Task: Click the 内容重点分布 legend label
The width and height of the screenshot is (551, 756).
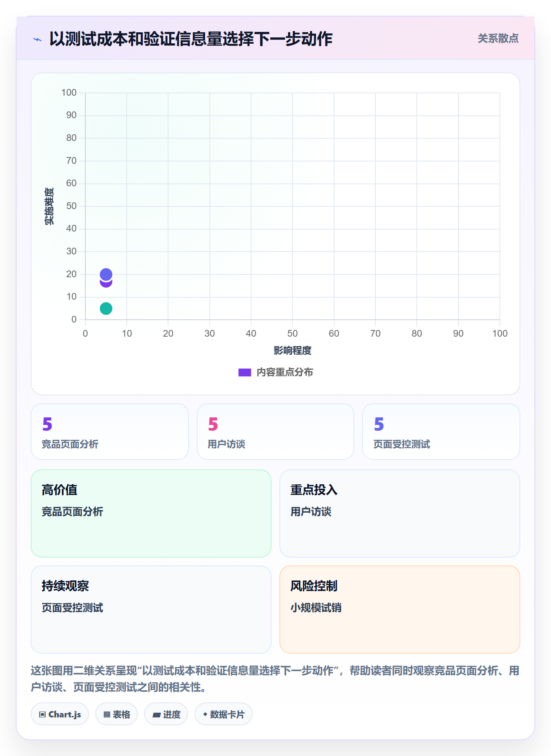Action: click(285, 372)
